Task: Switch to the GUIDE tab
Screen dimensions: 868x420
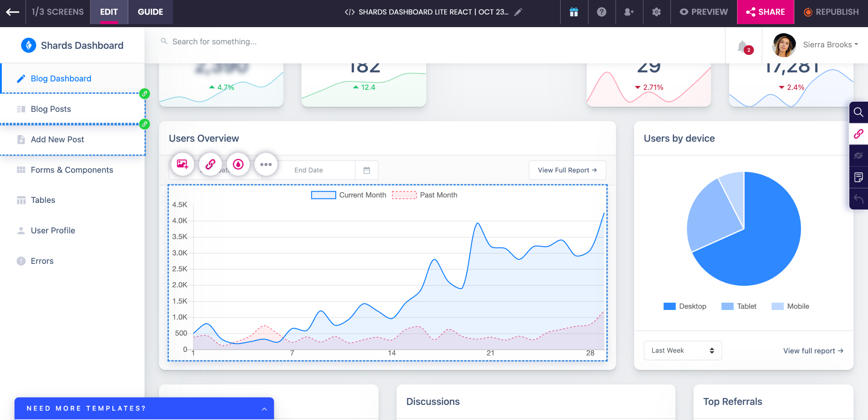Action: pos(150,12)
